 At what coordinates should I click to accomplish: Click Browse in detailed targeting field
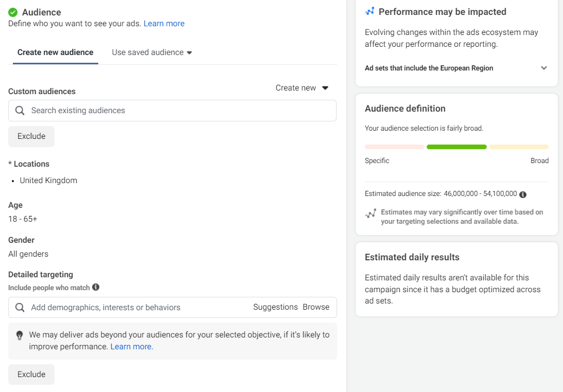[x=316, y=307]
